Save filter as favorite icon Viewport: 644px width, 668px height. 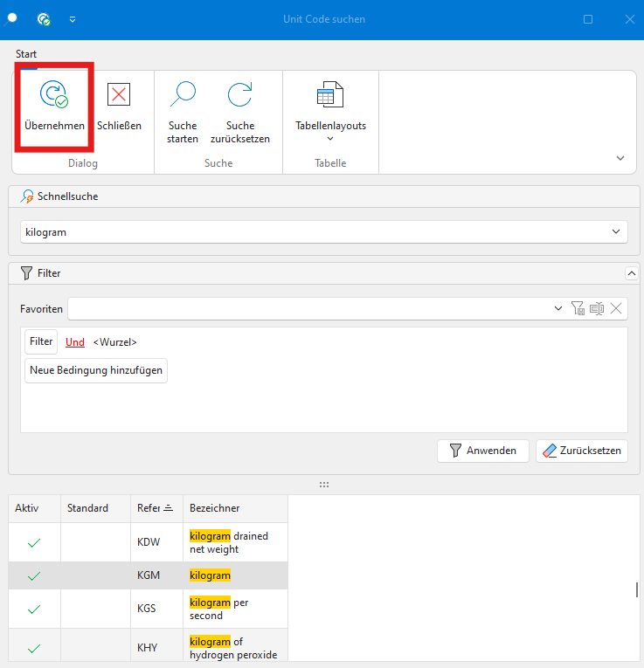coord(578,308)
